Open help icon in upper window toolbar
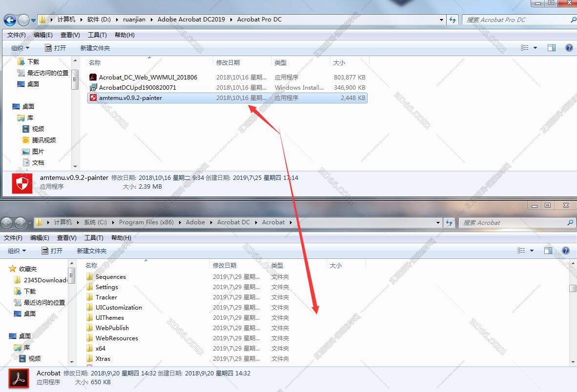 point(569,48)
